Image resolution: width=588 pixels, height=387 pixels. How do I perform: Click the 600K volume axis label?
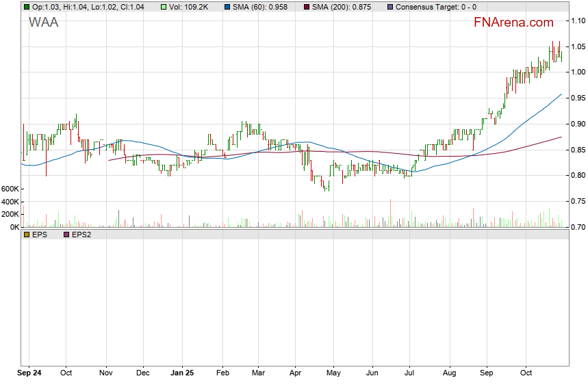[10, 189]
